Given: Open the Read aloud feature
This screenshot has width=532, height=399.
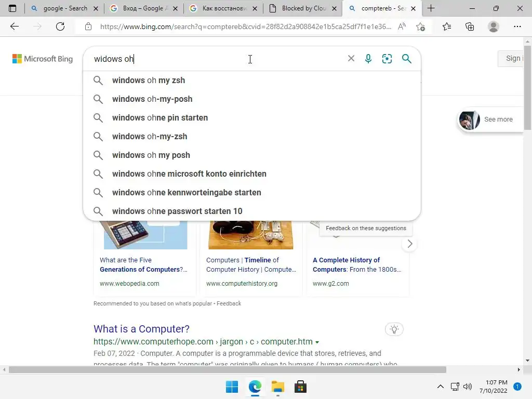Looking at the screenshot, I should [x=402, y=26].
